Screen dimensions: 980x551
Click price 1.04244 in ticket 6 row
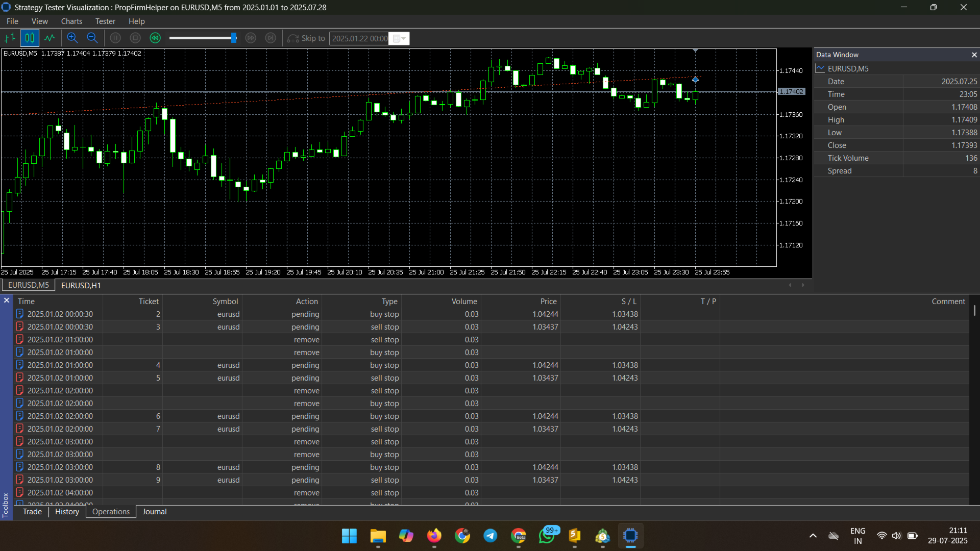coord(545,416)
